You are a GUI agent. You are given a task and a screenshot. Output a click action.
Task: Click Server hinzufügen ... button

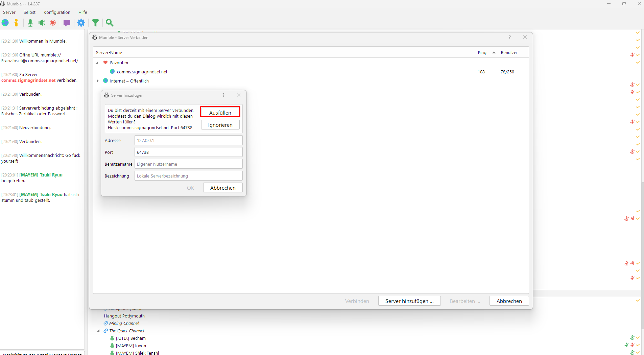pyautogui.click(x=409, y=301)
